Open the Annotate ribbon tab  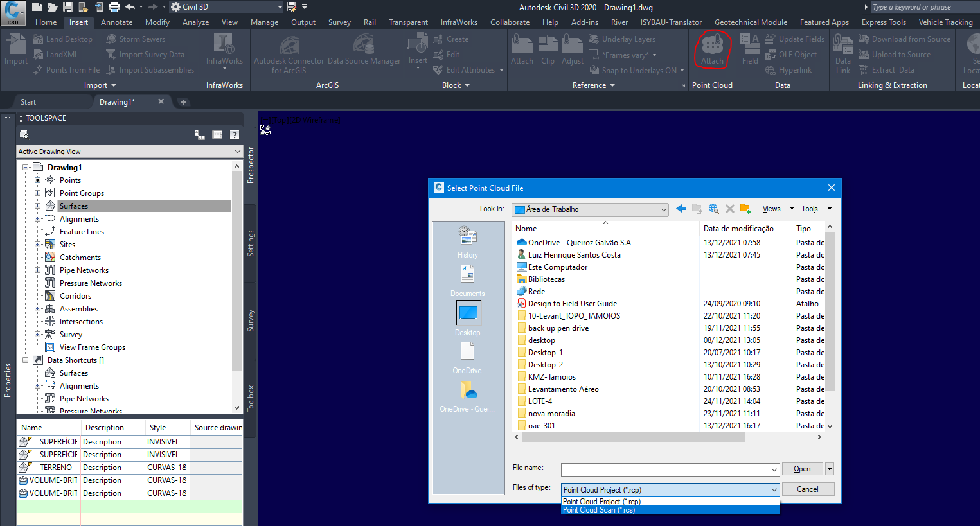point(116,22)
